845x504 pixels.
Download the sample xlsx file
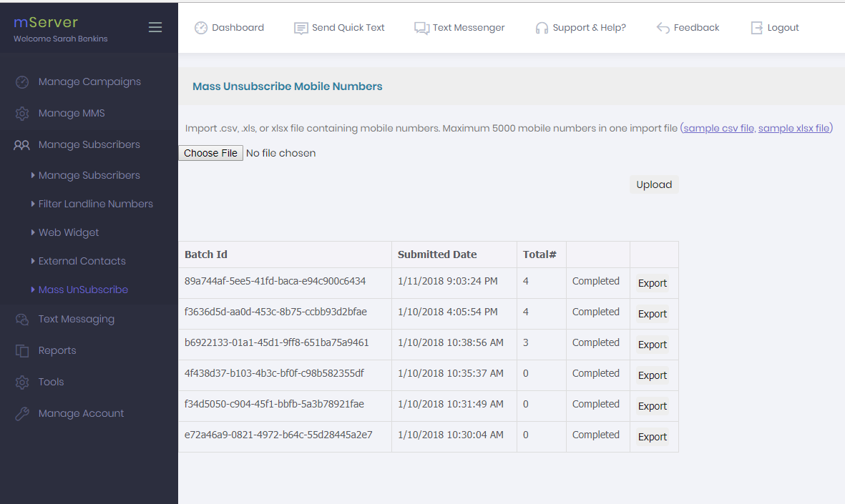pos(793,128)
